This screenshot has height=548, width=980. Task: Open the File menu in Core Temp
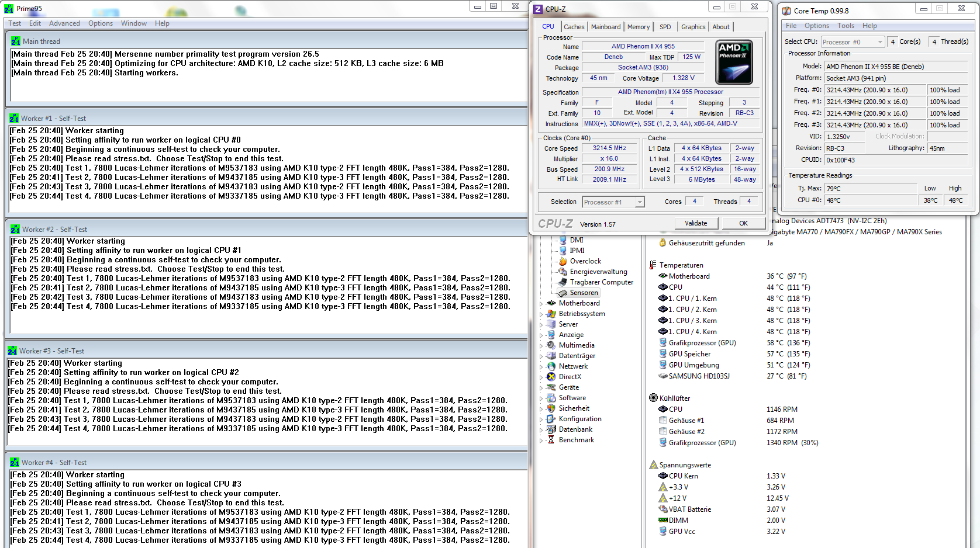click(791, 26)
